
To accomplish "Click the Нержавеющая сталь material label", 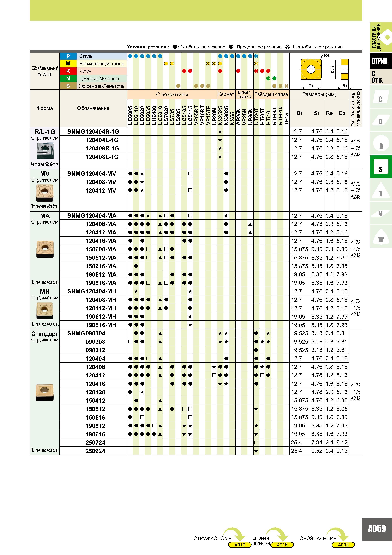I will [102, 64].
